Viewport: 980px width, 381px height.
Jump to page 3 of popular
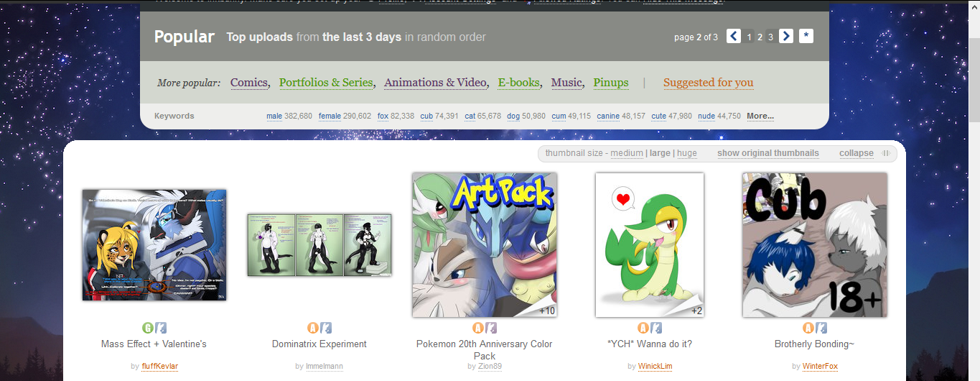pos(770,37)
